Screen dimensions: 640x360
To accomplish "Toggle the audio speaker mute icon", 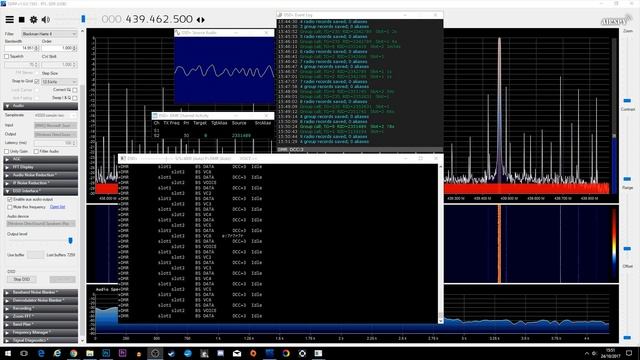I will (46, 19).
